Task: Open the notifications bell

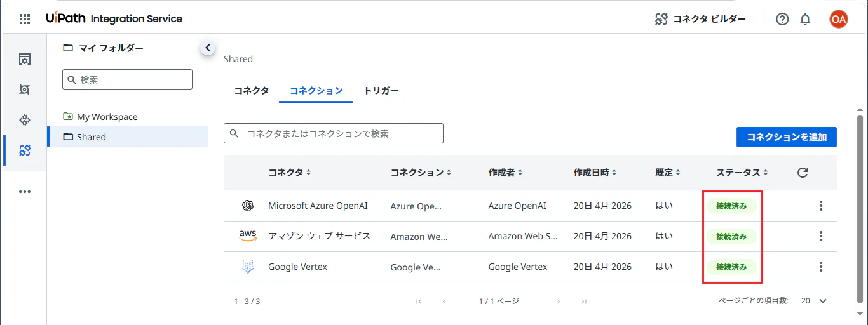Action: point(805,19)
